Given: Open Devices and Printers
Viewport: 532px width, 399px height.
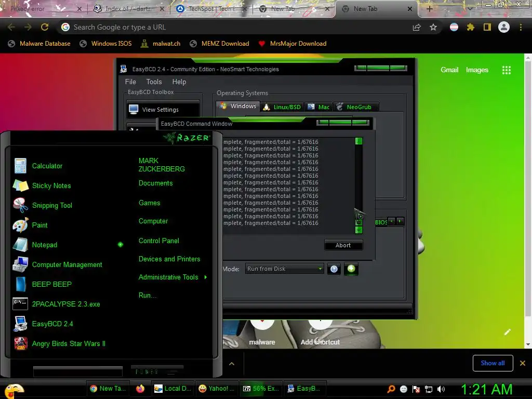Looking at the screenshot, I should [x=169, y=259].
